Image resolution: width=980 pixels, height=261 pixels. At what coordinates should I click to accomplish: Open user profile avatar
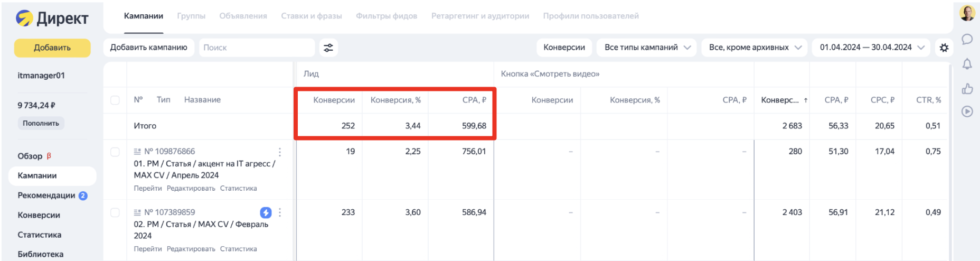[967, 13]
